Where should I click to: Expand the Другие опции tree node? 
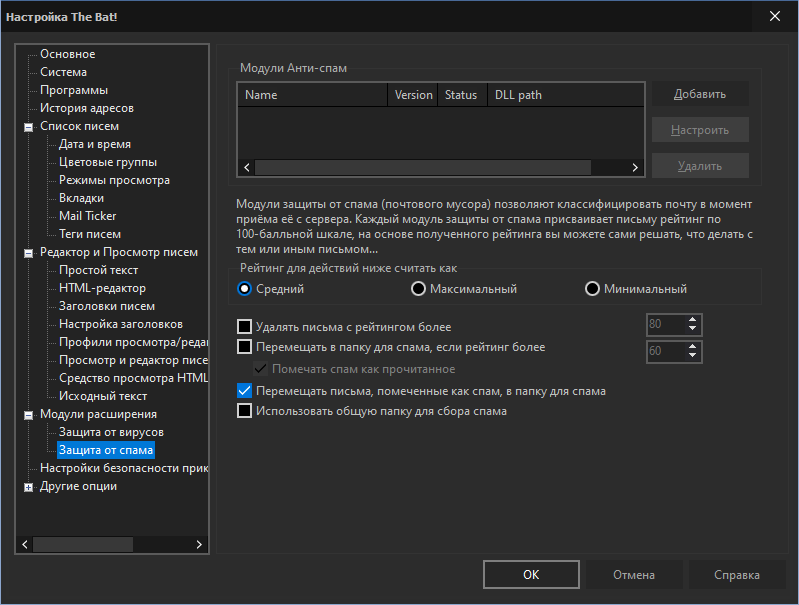(29, 487)
